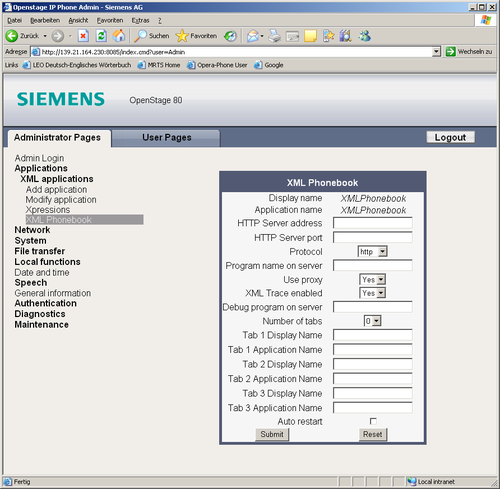Enable the Auto restart checkbox
The width and height of the screenshot is (500, 489).
[x=373, y=421]
